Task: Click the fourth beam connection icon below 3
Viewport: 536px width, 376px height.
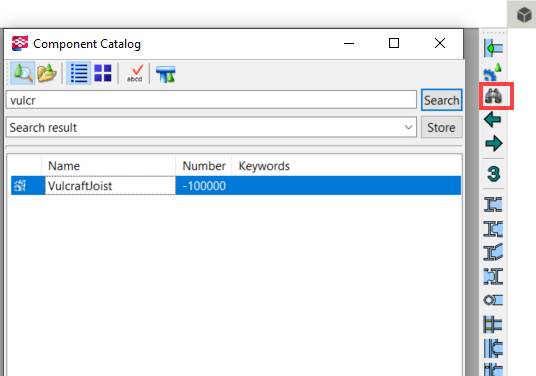Action: click(493, 276)
